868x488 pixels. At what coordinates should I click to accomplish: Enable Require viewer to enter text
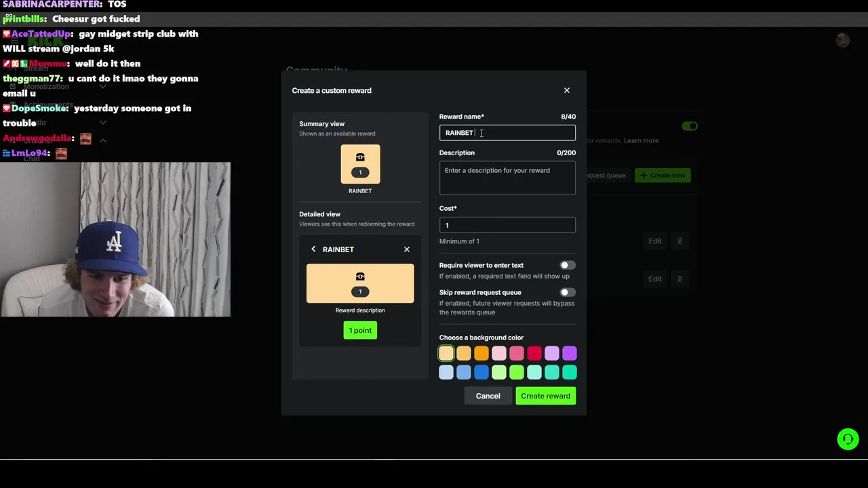pos(568,265)
